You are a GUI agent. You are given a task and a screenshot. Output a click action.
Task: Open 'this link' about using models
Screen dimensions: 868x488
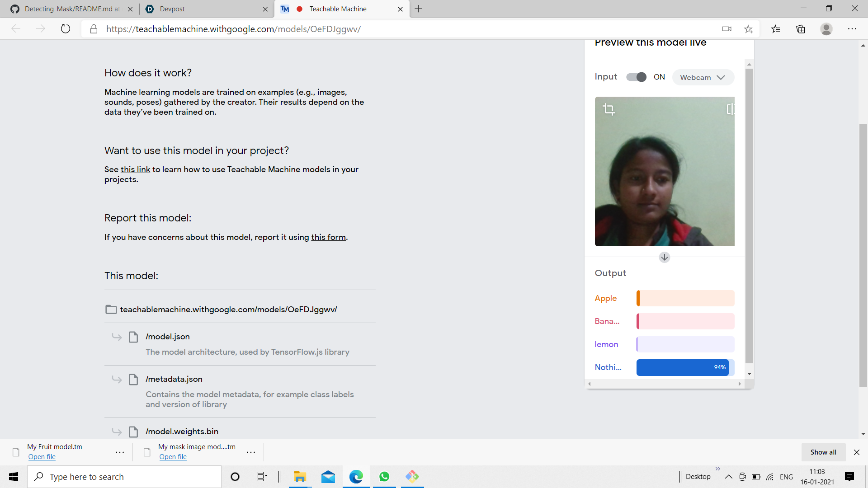[135, 169]
